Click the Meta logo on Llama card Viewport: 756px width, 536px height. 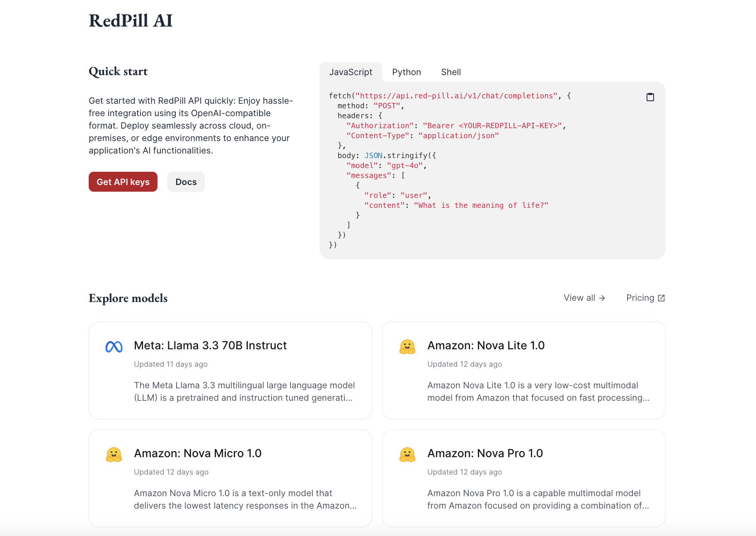[x=114, y=347]
